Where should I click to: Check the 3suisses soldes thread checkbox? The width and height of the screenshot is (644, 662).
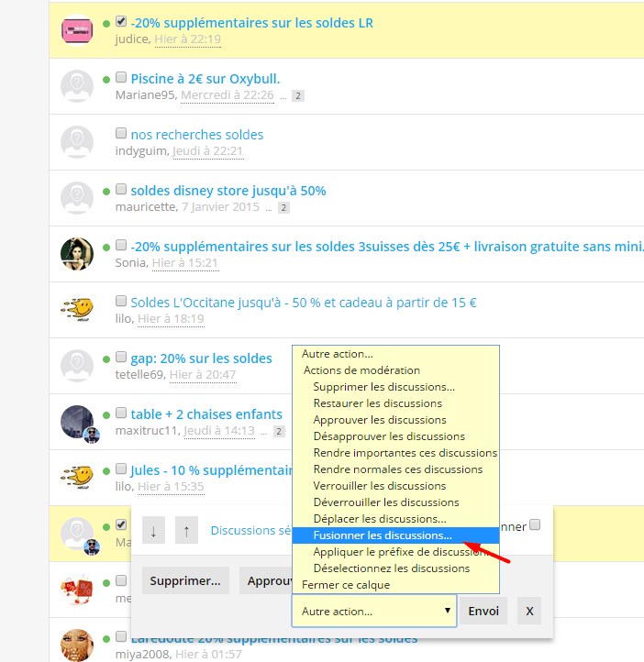tap(121, 245)
